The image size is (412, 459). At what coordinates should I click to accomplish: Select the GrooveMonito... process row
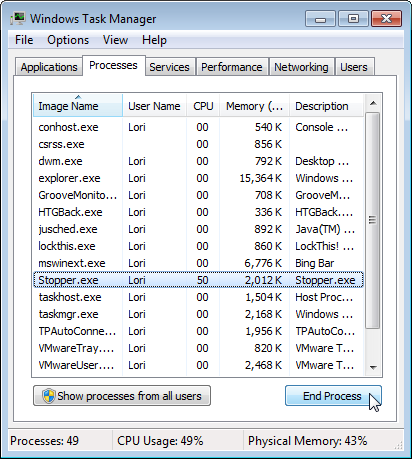(x=198, y=195)
